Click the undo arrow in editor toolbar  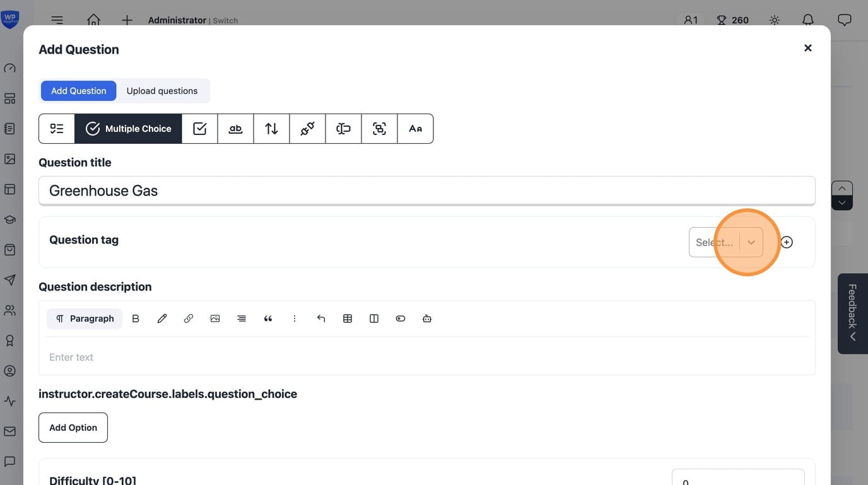(321, 318)
